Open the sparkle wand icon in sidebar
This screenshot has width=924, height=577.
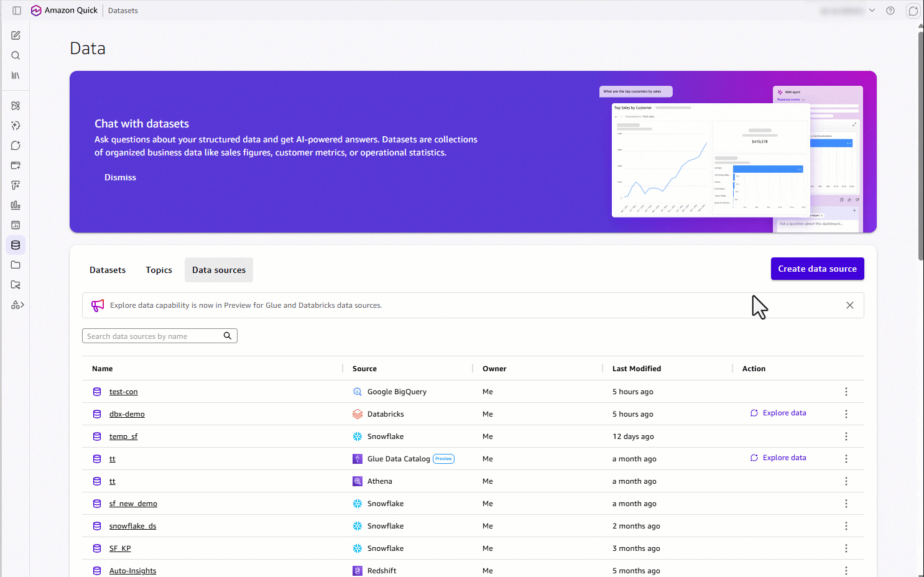coord(16,126)
